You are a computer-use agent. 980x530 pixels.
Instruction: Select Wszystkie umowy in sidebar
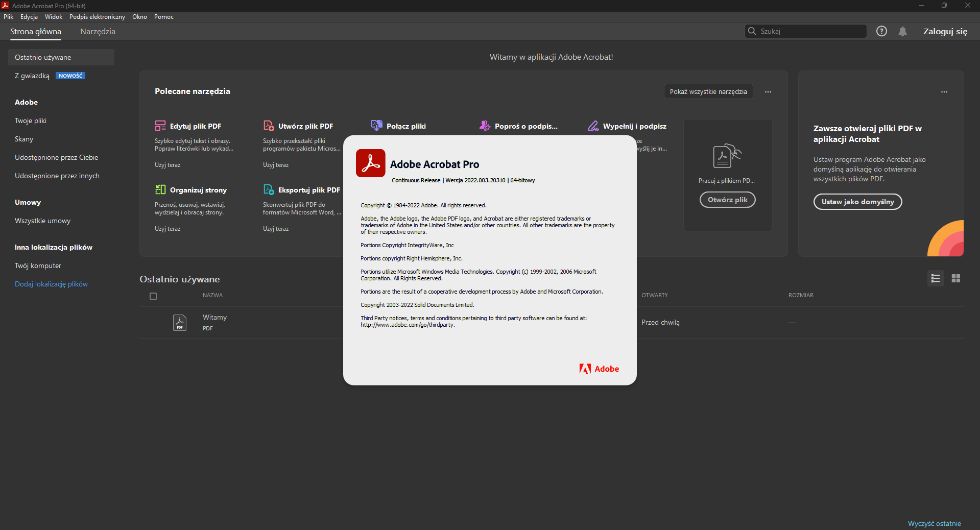point(42,221)
